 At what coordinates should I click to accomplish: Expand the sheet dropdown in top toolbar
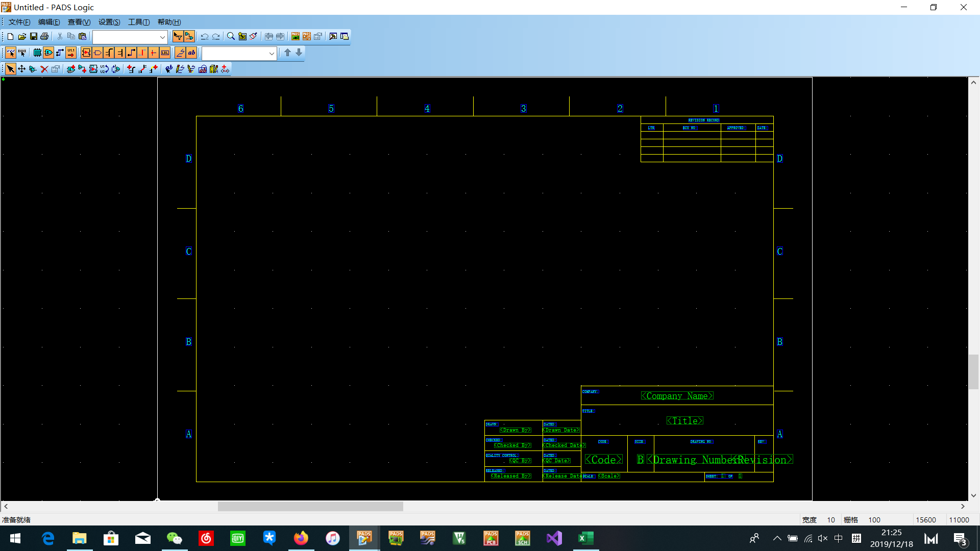point(162,37)
